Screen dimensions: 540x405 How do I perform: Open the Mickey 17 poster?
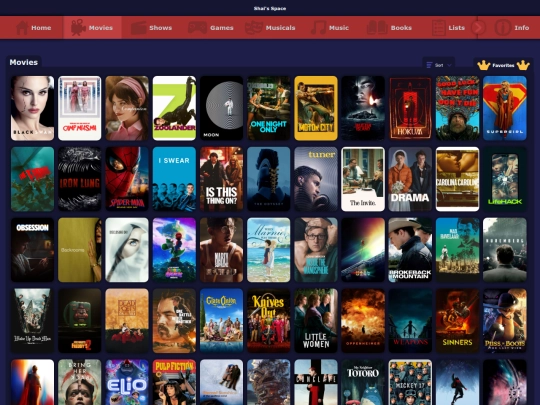click(x=410, y=382)
